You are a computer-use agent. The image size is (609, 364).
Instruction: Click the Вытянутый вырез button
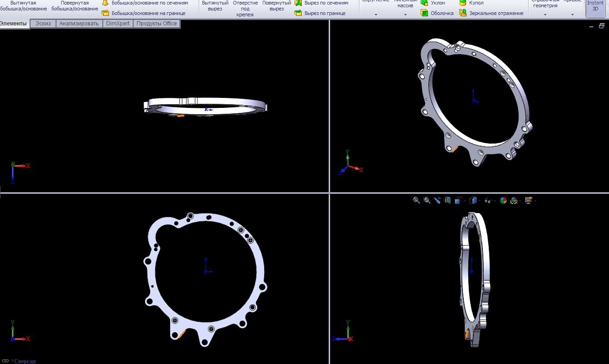[215, 5]
